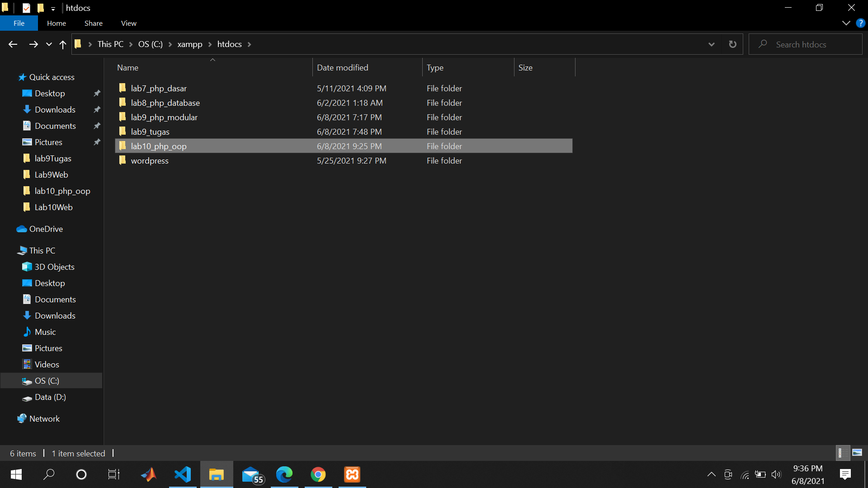Open the address bar history dropdown
This screenshot has width=868, height=488.
(x=711, y=44)
